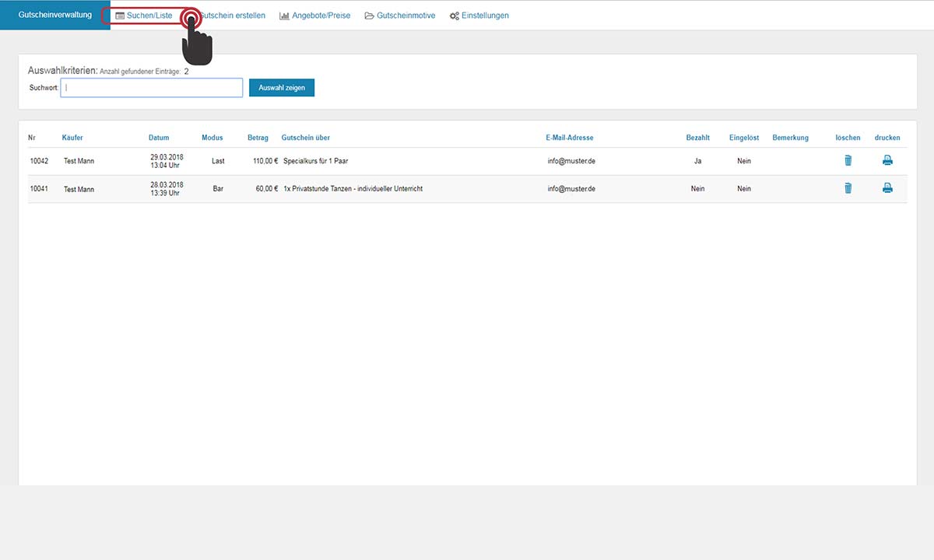Sort table by Datum column header
Screen dimensions: 934x560
tap(159, 138)
